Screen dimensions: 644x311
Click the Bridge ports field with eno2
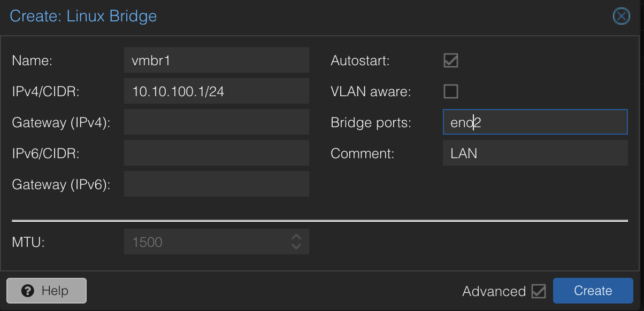(535, 122)
